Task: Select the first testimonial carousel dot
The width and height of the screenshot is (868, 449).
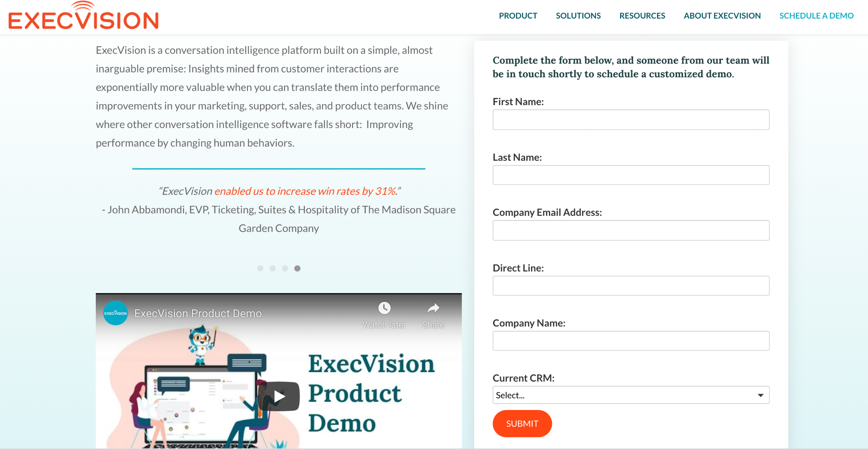Action: point(260,268)
